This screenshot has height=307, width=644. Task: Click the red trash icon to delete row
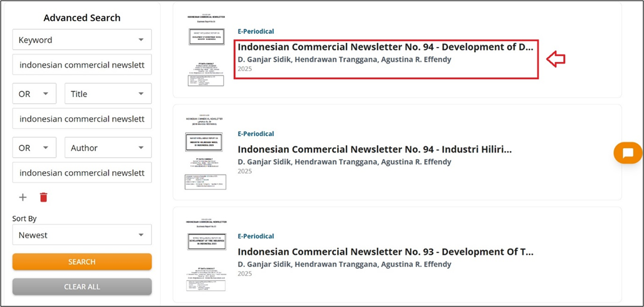click(x=44, y=197)
